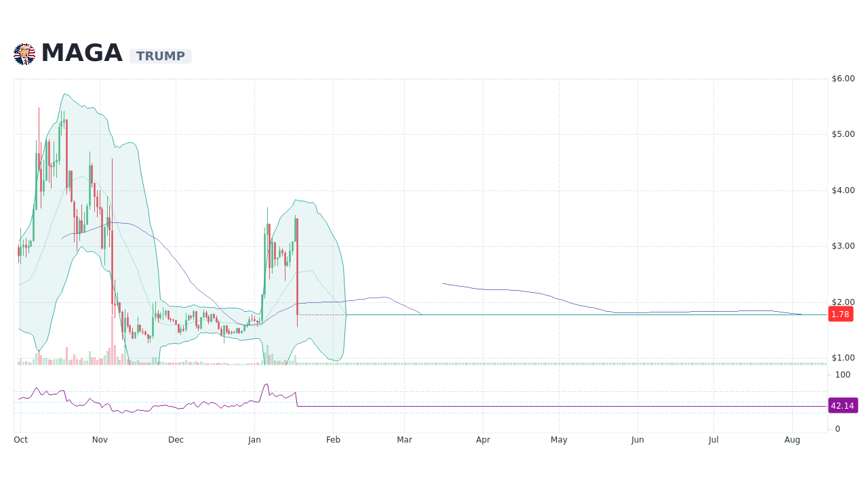Click the $5.00 price axis label

(842, 134)
